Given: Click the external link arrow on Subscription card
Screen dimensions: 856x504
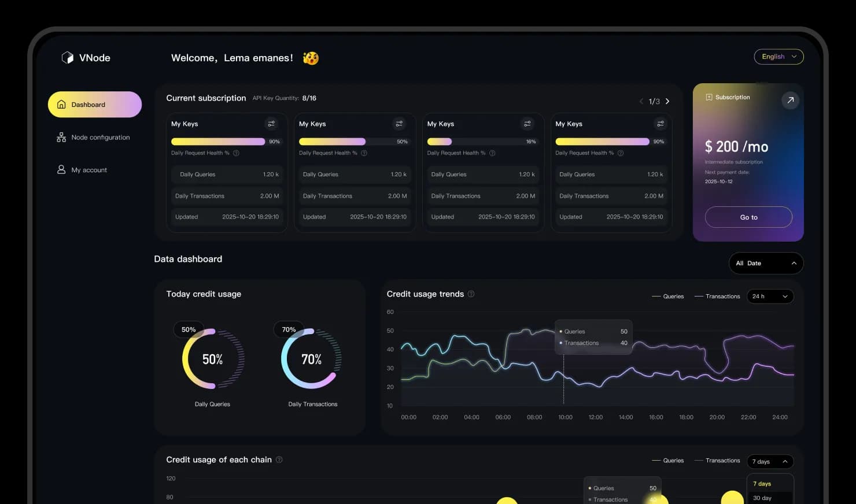Looking at the screenshot, I should 790,100.
